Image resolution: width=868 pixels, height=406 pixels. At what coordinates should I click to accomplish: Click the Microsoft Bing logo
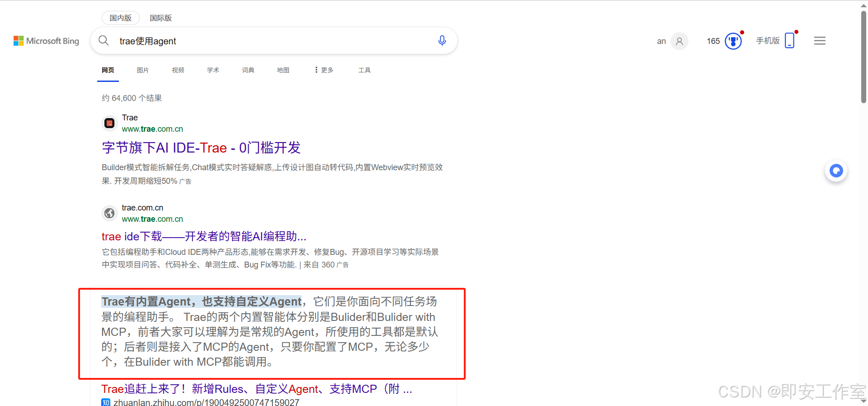46,41
